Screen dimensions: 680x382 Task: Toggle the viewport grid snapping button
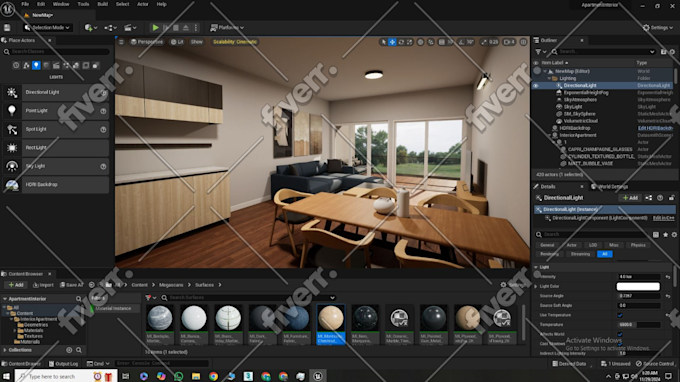tap(441, 42)
